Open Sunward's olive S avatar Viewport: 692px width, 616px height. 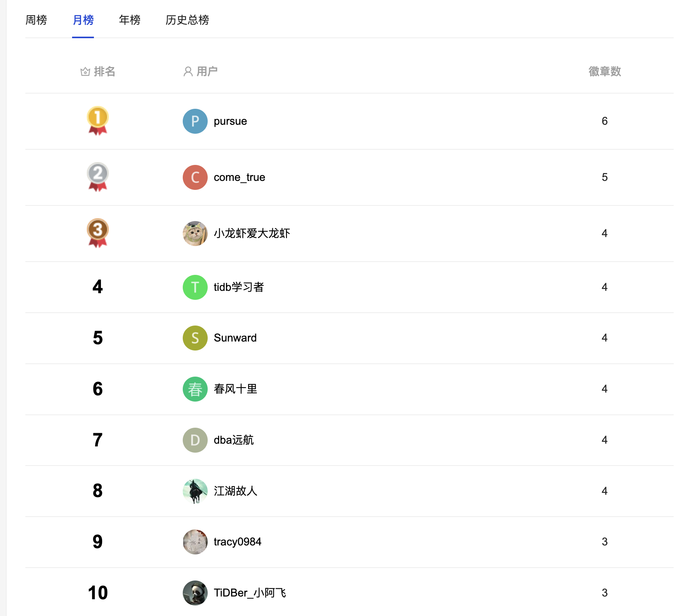point(195,338)
